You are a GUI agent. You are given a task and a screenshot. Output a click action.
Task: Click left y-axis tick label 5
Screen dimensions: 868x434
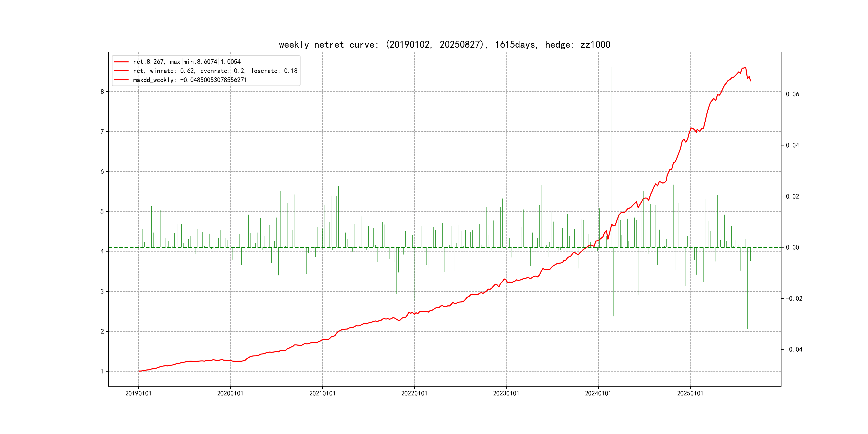102,212
